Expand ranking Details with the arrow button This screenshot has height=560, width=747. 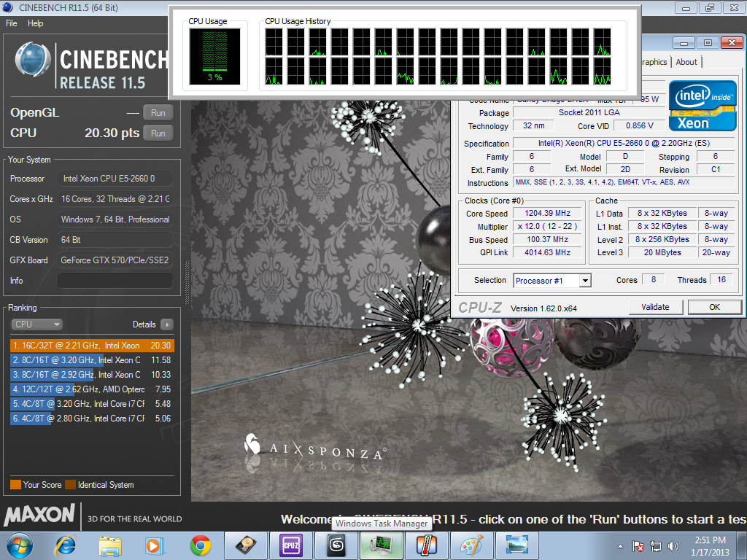coord(167,324)
